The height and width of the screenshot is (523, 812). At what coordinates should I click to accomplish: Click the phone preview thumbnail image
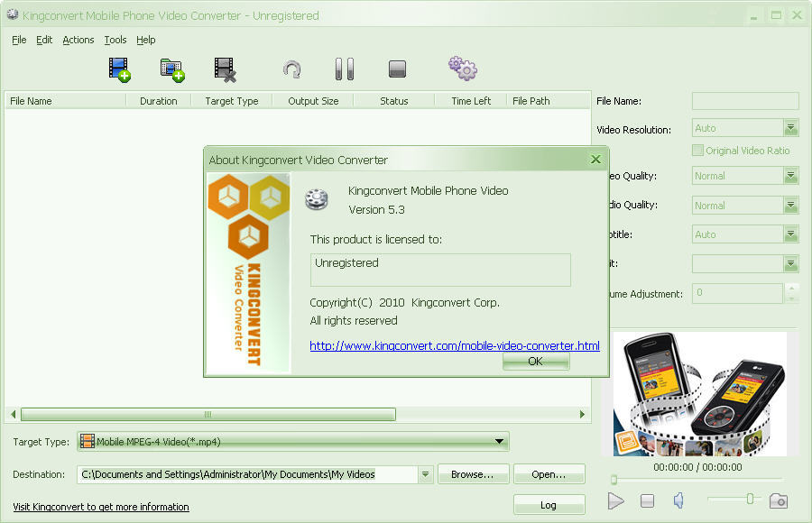click(699, 394)
